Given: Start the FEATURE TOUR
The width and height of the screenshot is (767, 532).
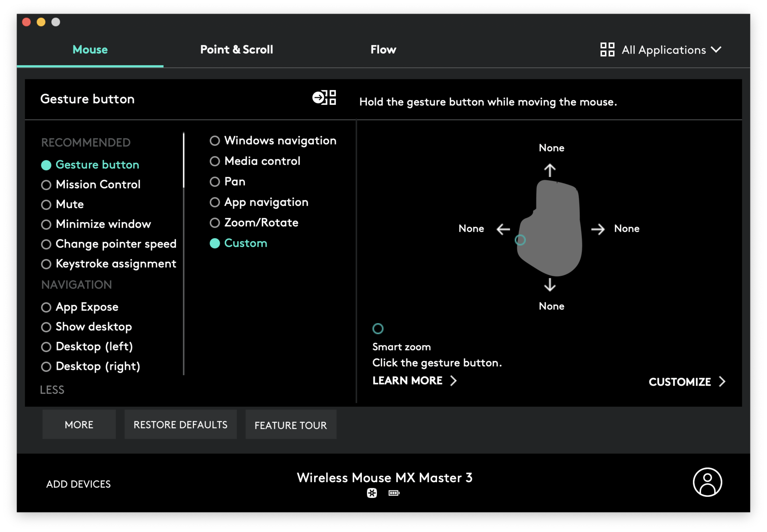Looking at the screenshot, I should click(291, 425).
